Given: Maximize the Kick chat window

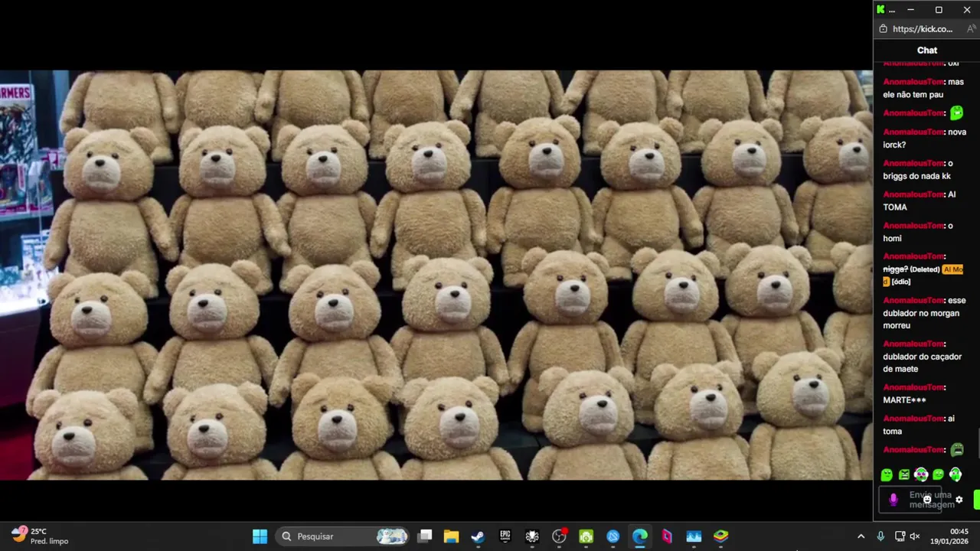Looking at the screenshot, I should point(939,10).
